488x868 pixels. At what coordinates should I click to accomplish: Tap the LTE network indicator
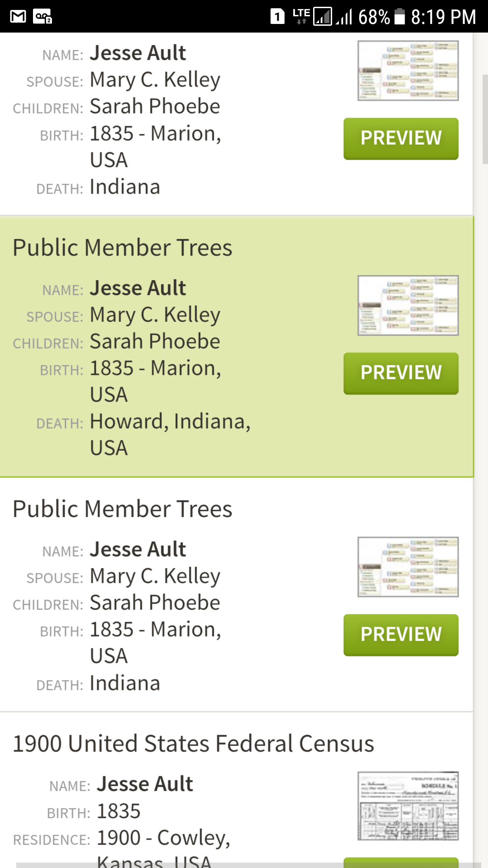(301, 16)
